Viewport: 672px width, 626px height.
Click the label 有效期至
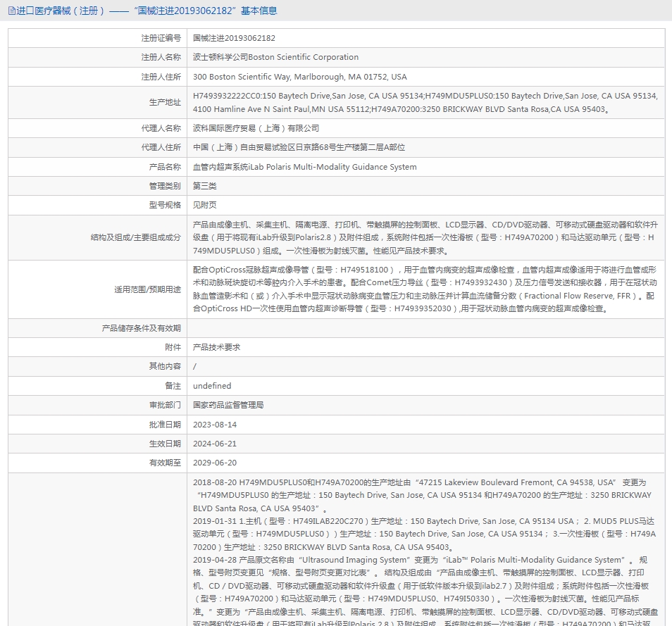165,463
